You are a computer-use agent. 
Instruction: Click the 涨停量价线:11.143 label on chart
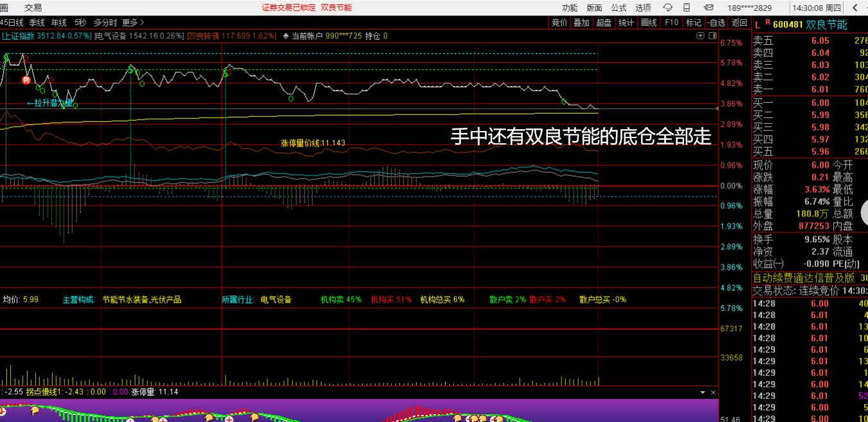(x=313, y=143)
